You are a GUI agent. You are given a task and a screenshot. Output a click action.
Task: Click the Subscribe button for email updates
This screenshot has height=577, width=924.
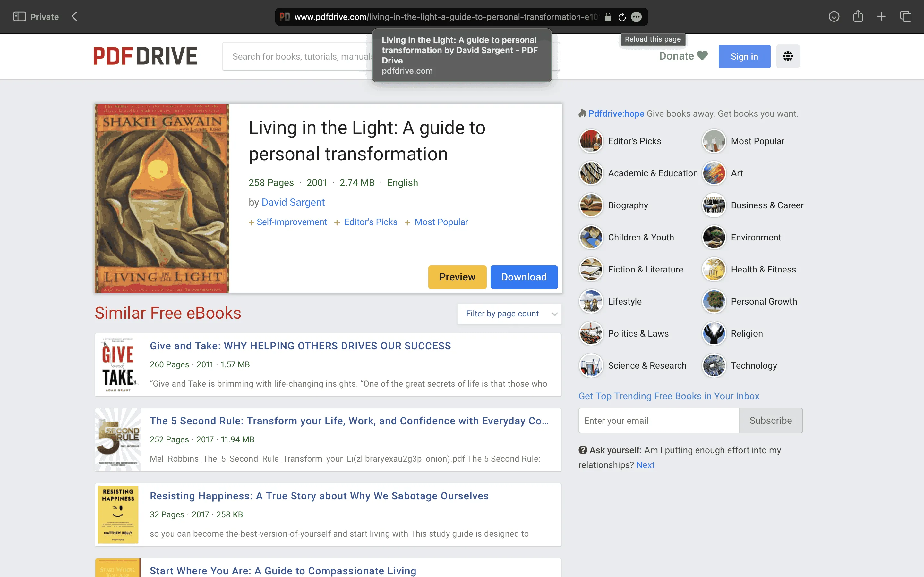770,420
